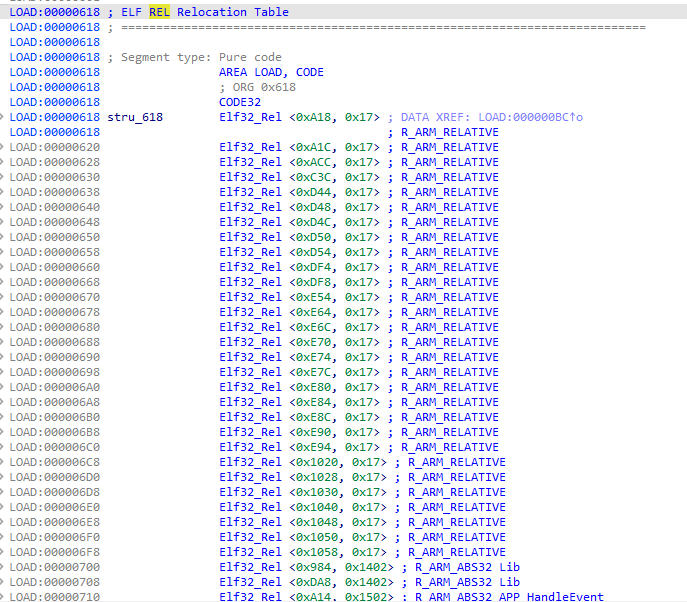Expand the struct arrow beside stru_618
The image size is (687, 602).
(2, 117)
